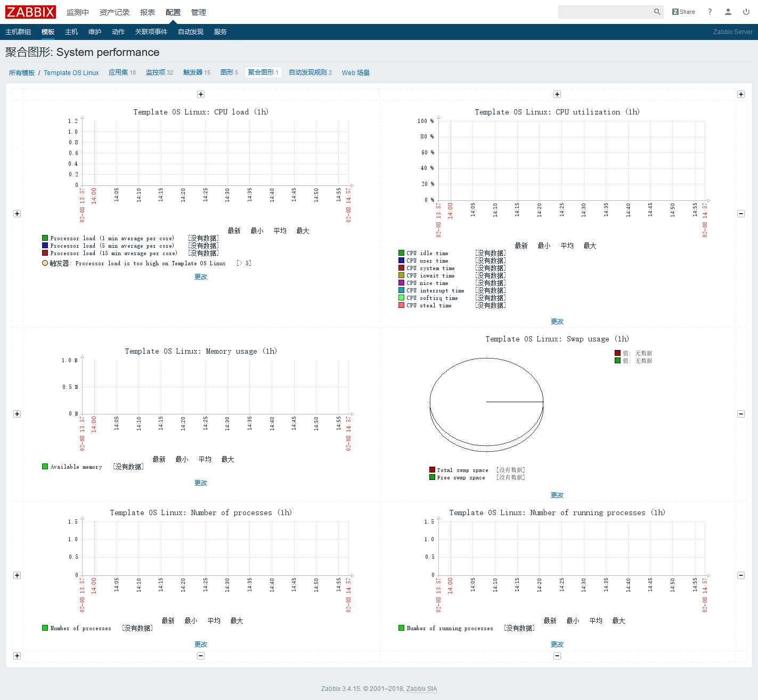This screenshot has height=700, width=758.
Task: Open the 管理 menu
Action: tap(199, 12)
